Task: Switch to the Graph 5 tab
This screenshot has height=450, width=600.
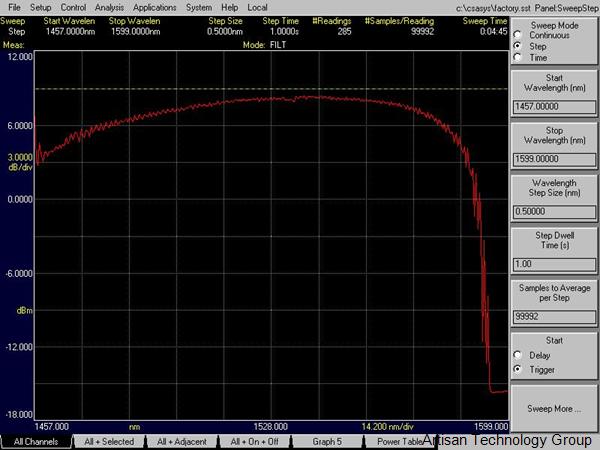Action: pos(326,441)
